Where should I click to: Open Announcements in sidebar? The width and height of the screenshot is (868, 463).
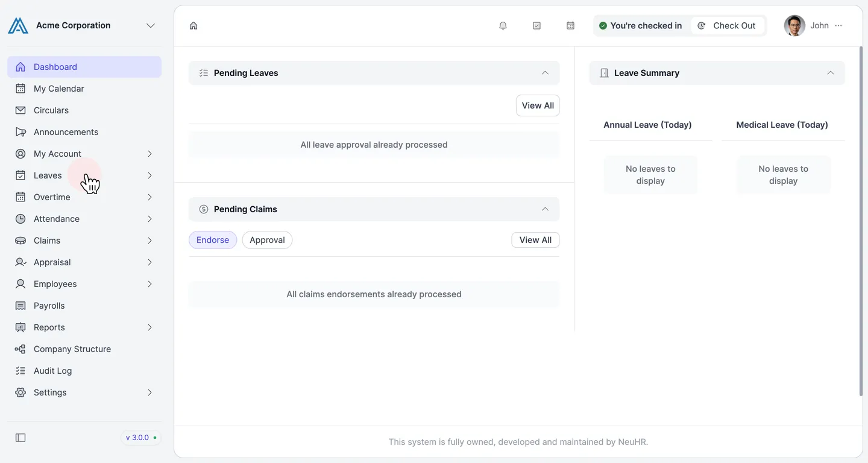[84, 132]
